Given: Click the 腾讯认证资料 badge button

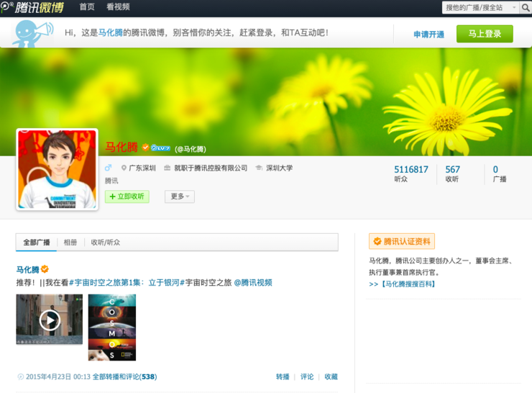Looking at the screenshot, I should coord(402,242).
